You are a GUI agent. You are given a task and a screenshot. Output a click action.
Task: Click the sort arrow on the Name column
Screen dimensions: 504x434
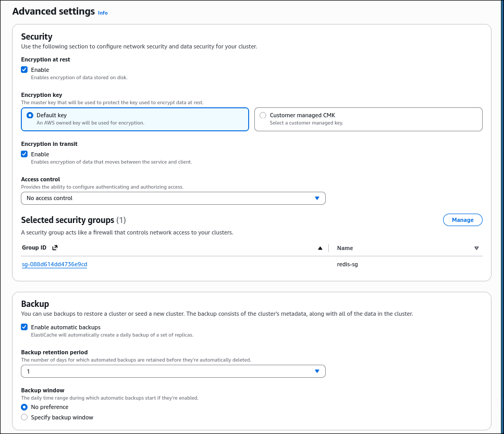pyautogui.click(x=476, y=248)
